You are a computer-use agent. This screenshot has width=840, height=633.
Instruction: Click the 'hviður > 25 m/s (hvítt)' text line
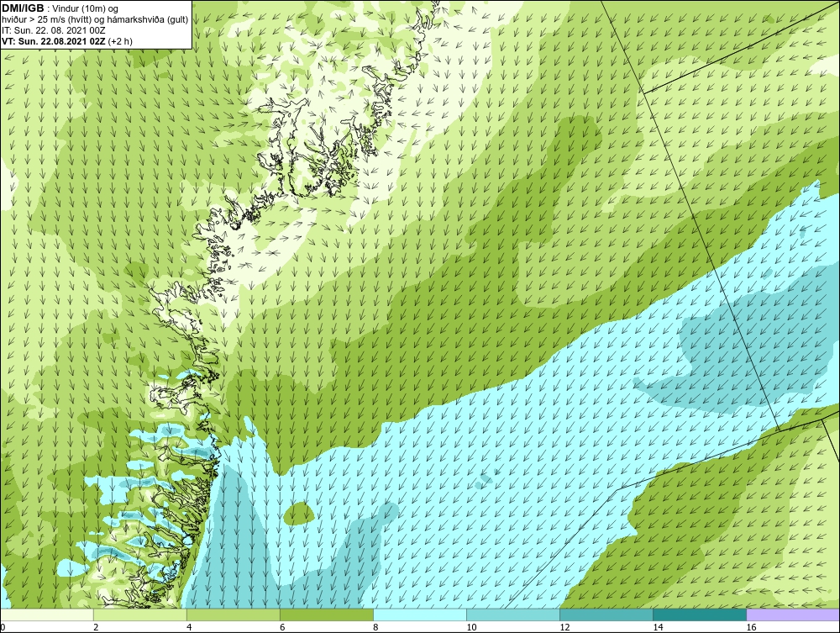(95, 20)
